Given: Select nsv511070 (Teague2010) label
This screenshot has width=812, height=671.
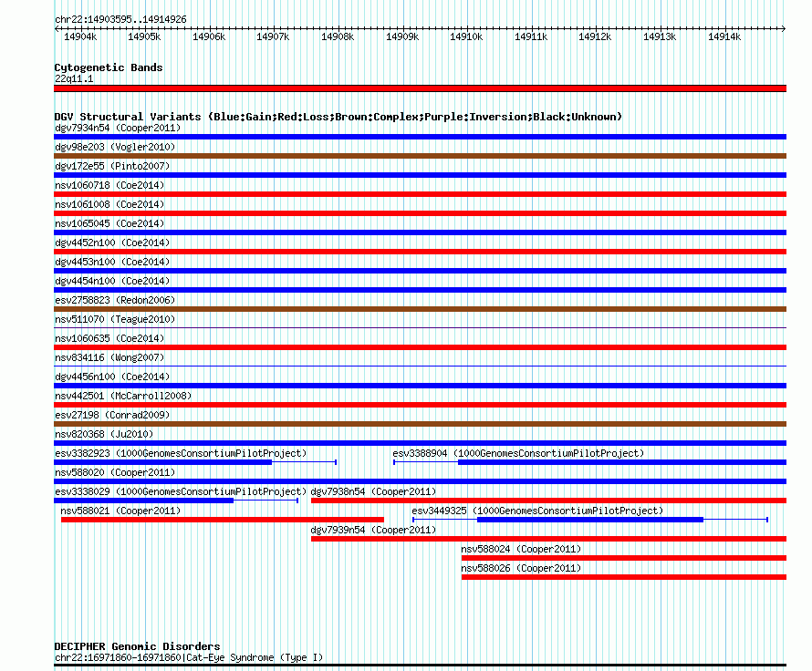Looking at the screenshot, I should [115, 319].
